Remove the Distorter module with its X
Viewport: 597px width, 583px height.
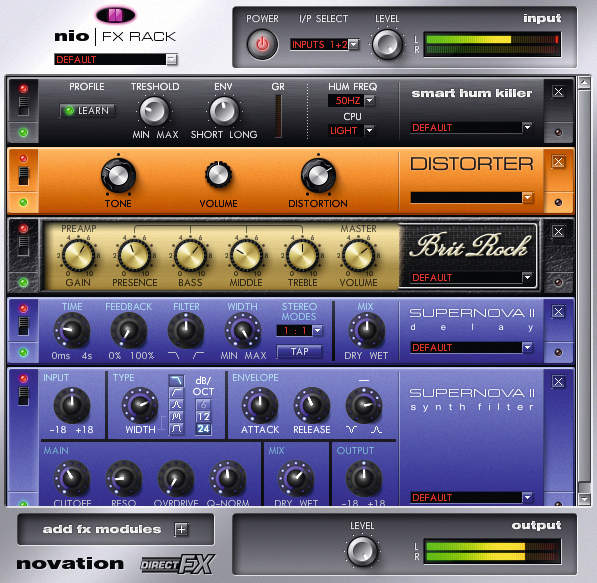(x=558, y=161)
